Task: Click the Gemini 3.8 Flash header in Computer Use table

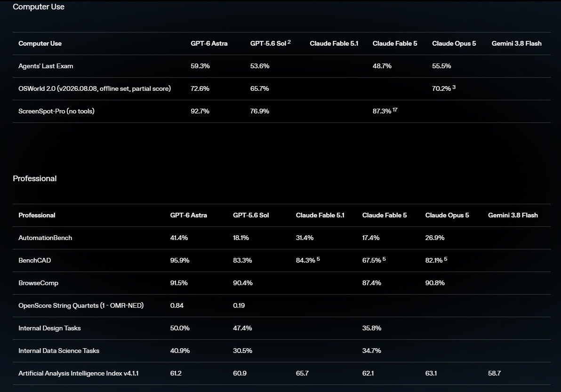Action: pyautogui.click(x=517, y=44)
